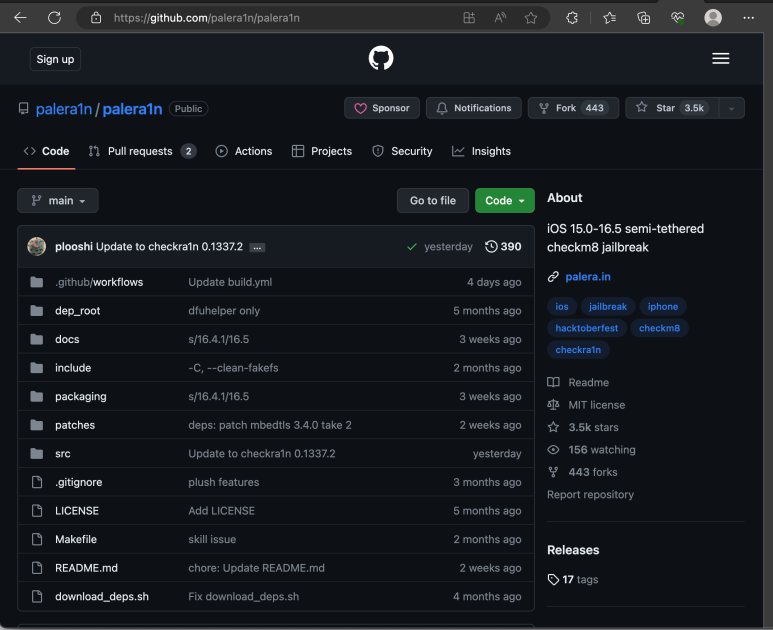Screen dimensions: 773x630
Task: Open the palera1n owner link
Action: click(64, 109)
